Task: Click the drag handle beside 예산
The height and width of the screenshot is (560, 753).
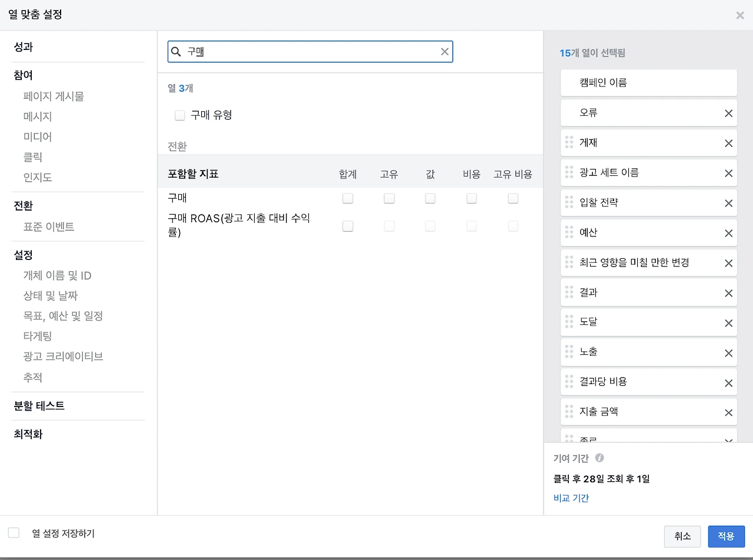Action: click(569, 232)
